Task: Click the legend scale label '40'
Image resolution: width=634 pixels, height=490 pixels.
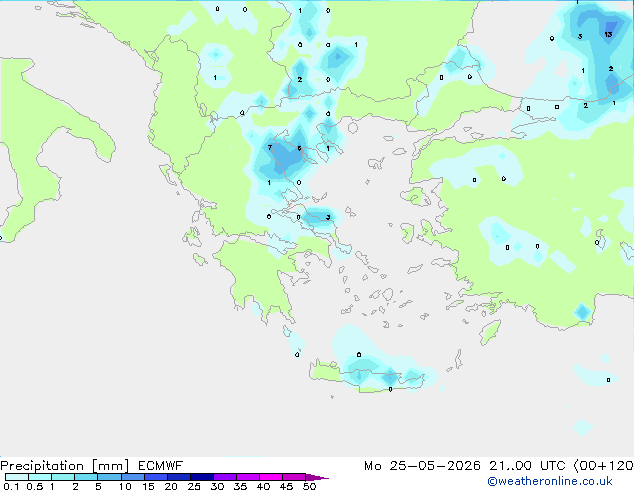Action: (x=263, y=486)
